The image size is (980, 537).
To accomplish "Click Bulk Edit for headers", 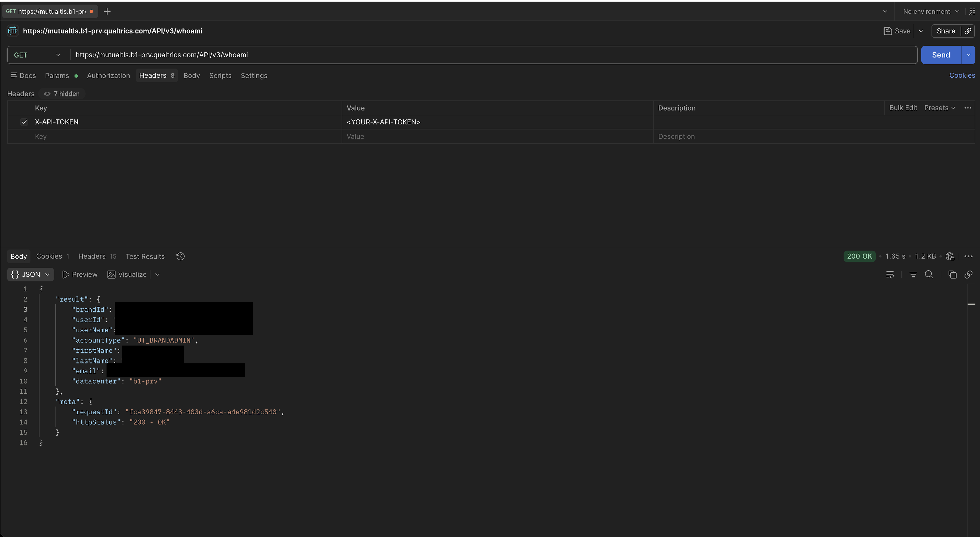I will tap(903, 108).
